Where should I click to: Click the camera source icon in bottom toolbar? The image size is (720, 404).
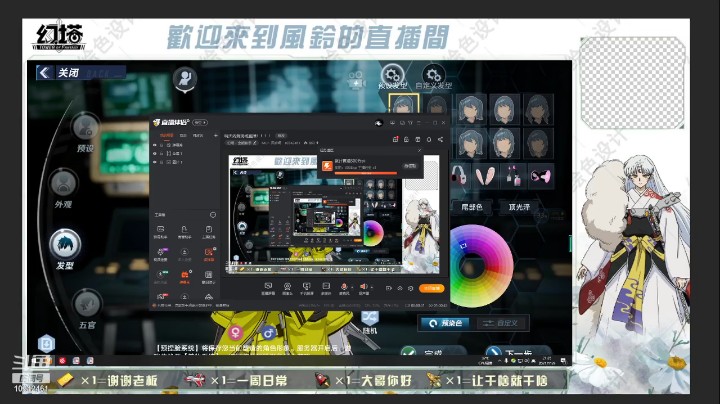tap(287, 288)
